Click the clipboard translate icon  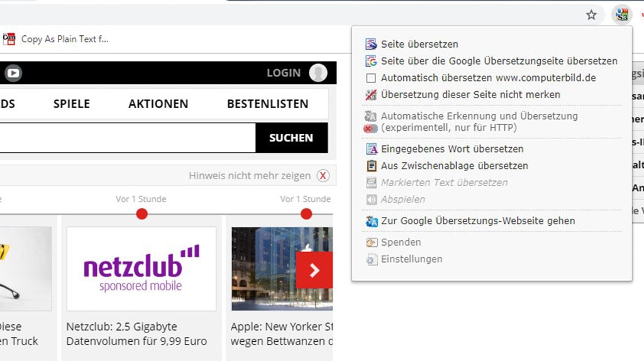point(371,166)
